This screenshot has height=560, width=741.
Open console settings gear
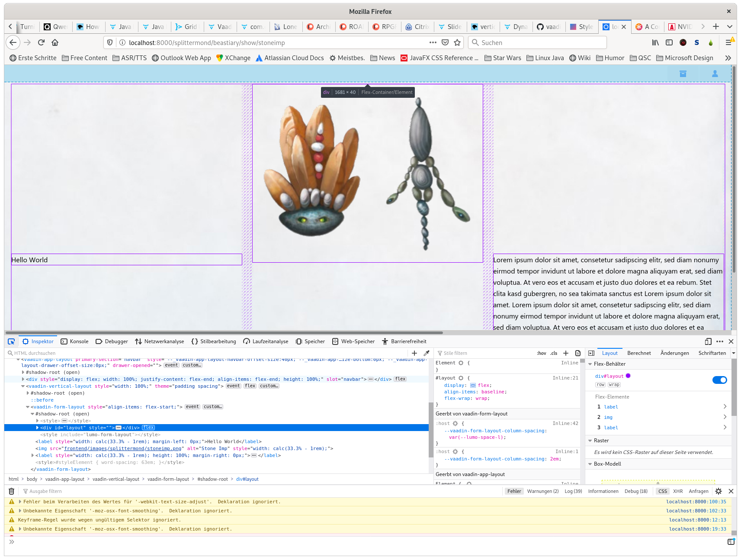point(719,491)
